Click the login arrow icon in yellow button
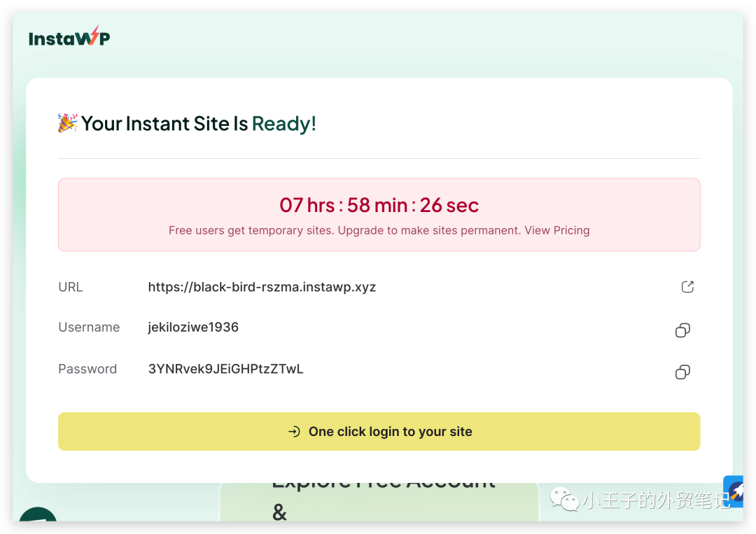756x534 pixels. click(294, 432)
